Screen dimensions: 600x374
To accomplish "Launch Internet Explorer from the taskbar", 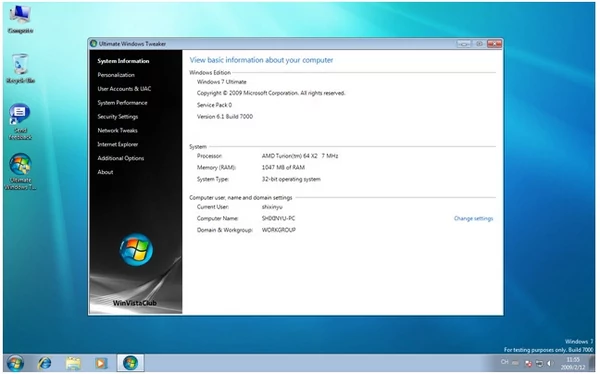I will pos(44,363).
